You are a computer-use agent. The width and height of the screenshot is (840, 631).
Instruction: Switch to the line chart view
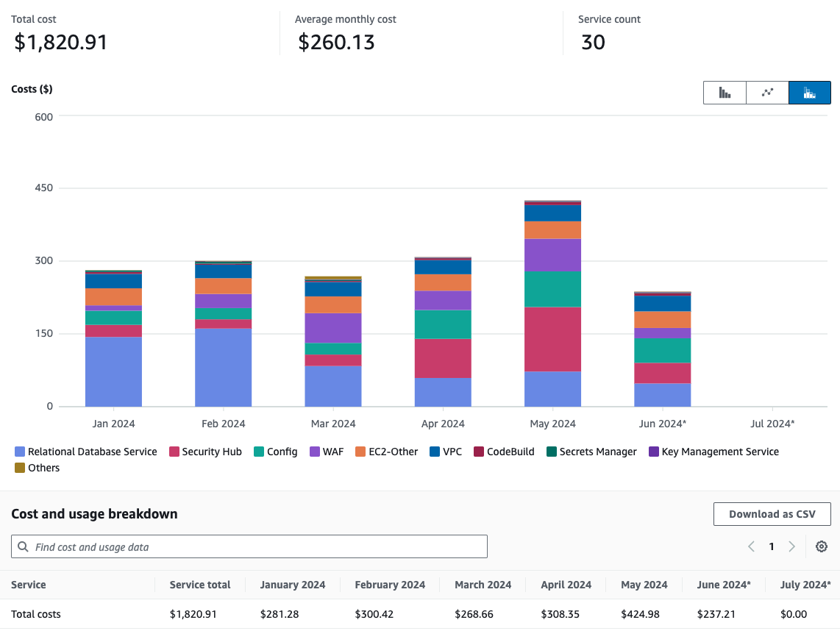(x=767, y=93)
